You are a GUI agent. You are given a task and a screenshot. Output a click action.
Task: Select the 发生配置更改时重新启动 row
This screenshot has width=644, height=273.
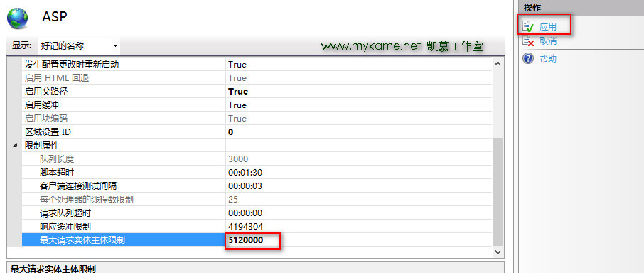[257, 65]
